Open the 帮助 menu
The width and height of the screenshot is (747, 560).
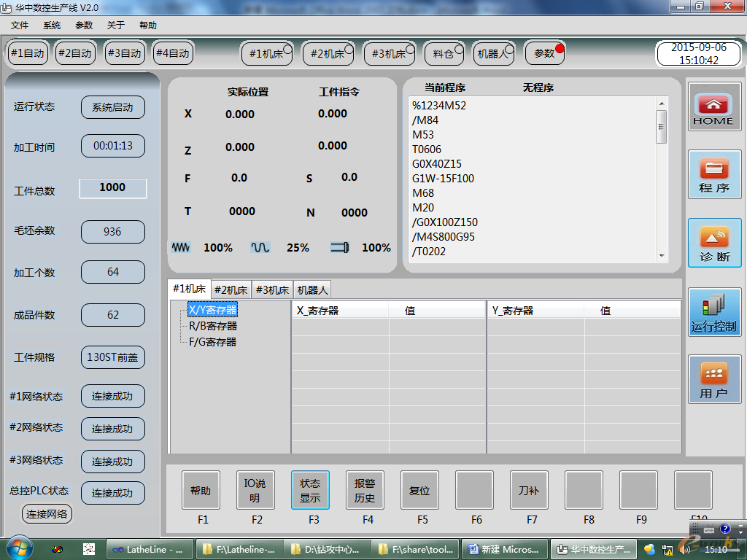147,26
